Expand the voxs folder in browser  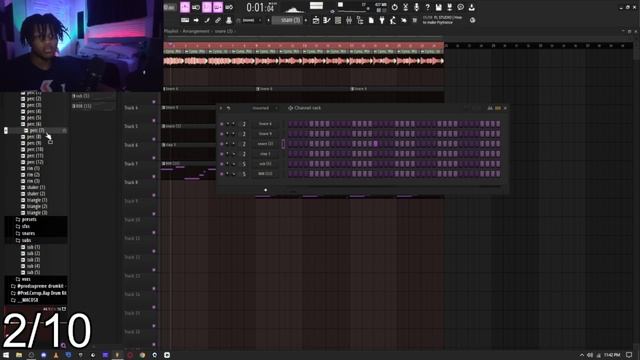26,279
